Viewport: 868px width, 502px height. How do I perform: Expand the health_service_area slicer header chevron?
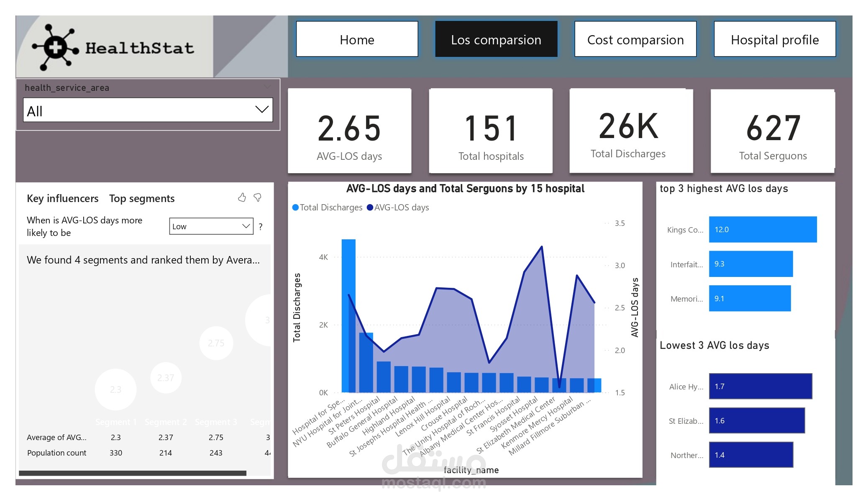click(x=267, y=87)
